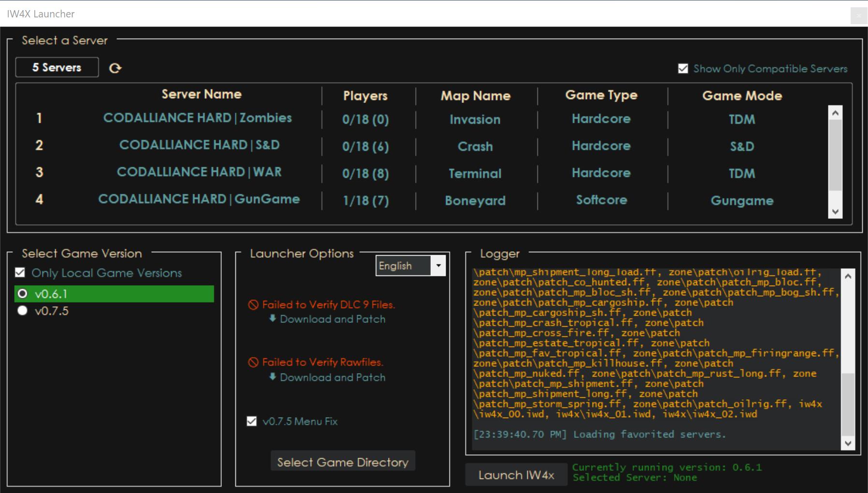Click the 5 Servers button
Image resolution: width=868 pixels, height=493 pixels.
[x=57, y=67]
